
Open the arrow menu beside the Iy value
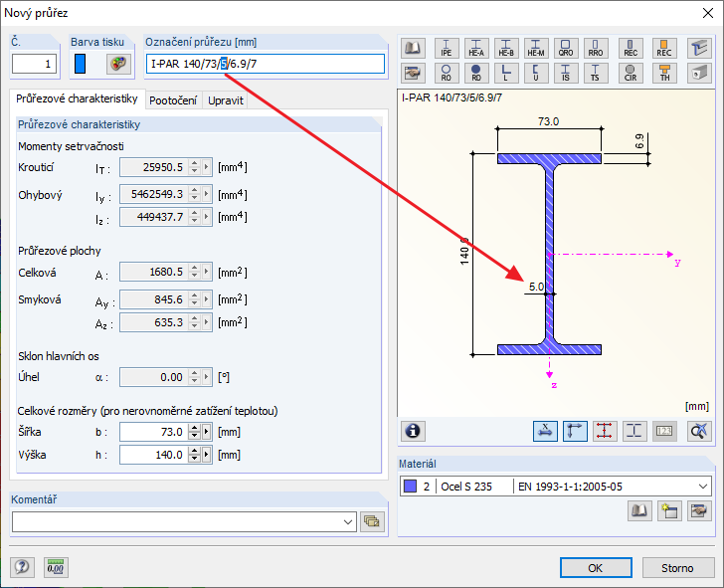point(207,194)
